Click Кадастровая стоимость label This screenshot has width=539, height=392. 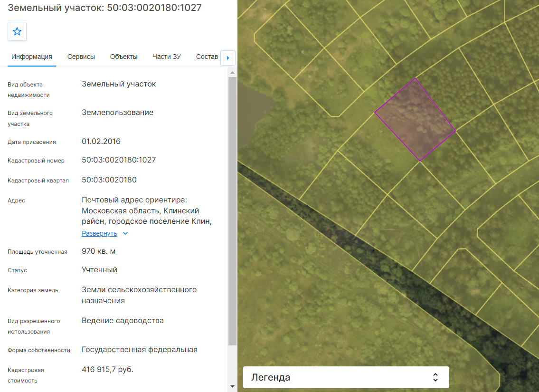coord(26,375)
